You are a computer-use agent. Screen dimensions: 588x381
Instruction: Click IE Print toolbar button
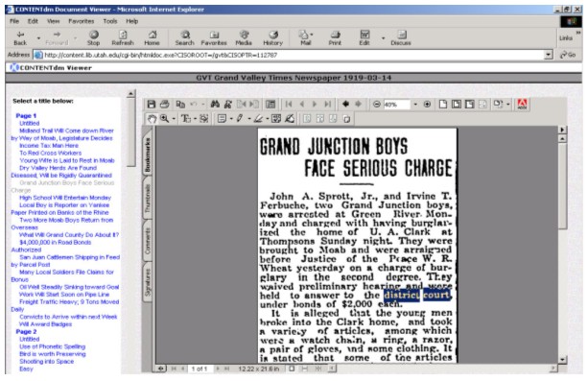(x=335, y=38)
